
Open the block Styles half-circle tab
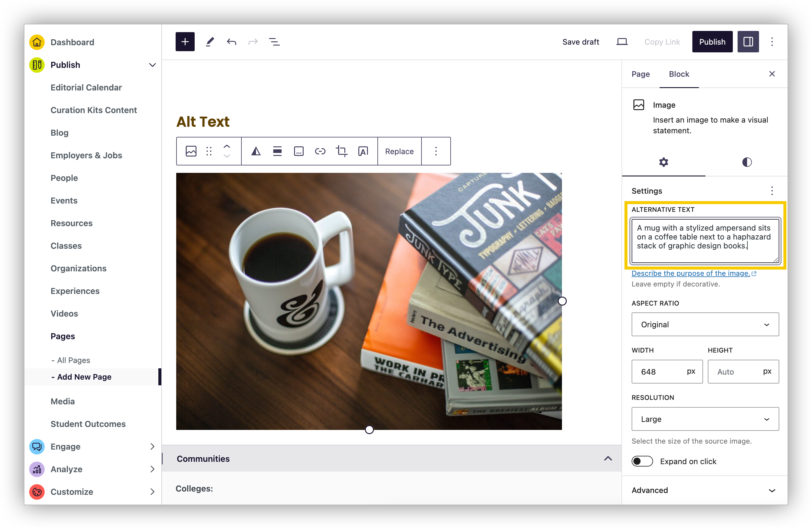click(x=747, y=162)
